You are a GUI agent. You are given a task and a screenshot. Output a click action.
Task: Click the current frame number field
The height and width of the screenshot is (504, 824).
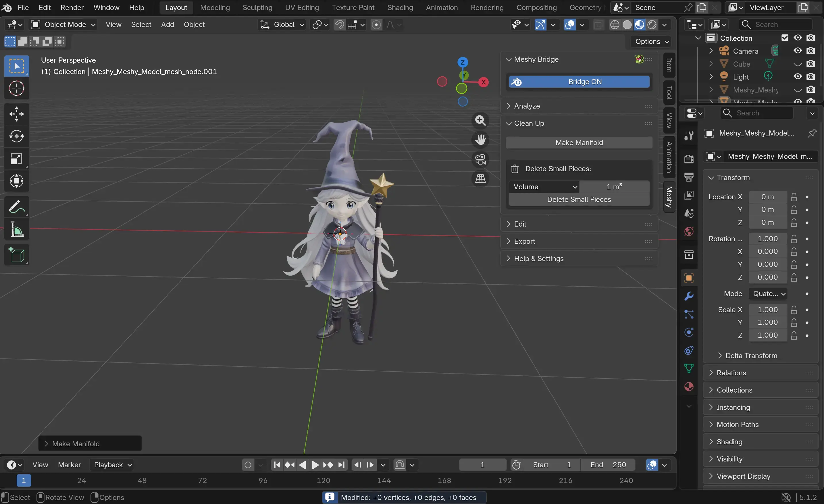tap(483, 465)
